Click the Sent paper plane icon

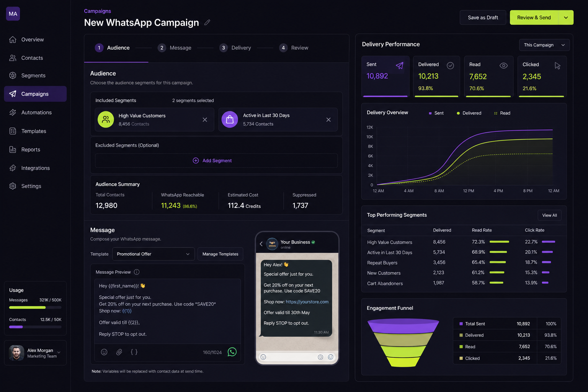[399, 65]
